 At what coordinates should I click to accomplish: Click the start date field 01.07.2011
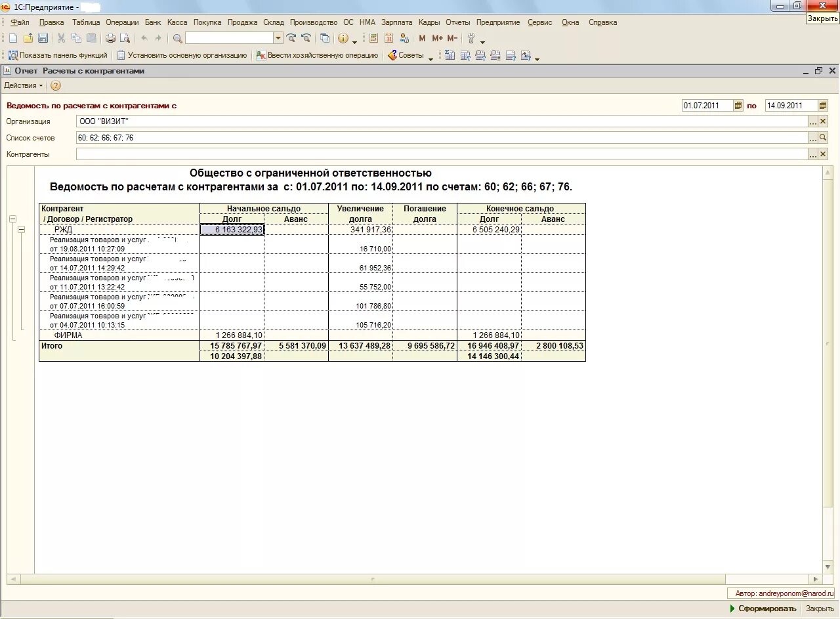(x=707, y=105)
